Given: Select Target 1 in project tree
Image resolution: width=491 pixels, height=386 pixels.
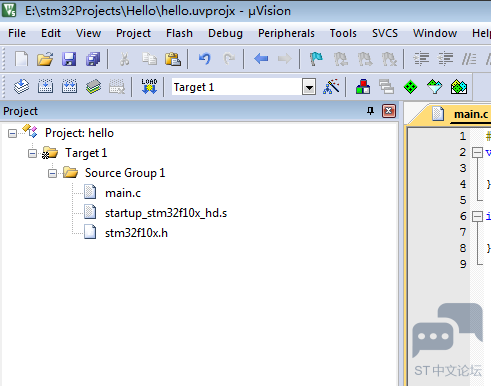Looking at the screenshot, I should [x=86, y=153].
